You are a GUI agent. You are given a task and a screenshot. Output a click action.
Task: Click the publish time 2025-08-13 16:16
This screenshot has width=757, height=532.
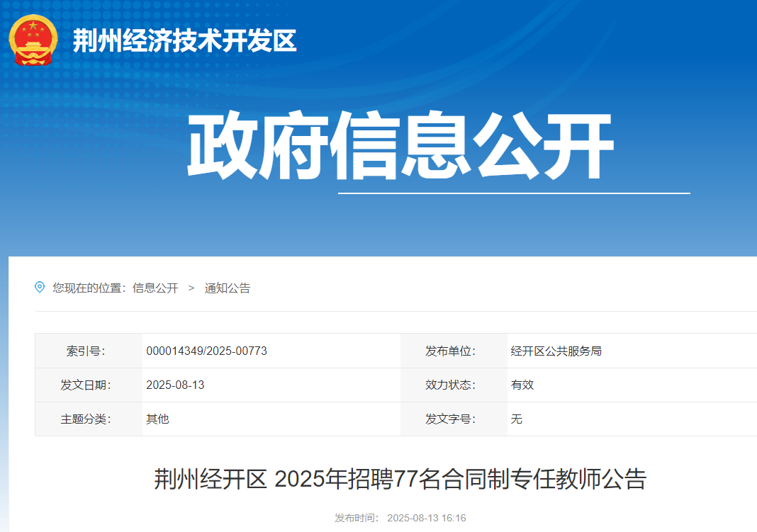click(426, 518)
